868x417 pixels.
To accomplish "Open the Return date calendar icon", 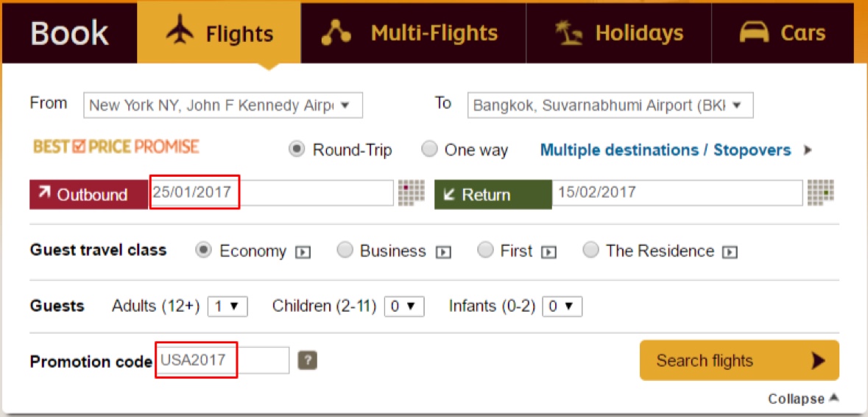I will [x=820, y=192].
